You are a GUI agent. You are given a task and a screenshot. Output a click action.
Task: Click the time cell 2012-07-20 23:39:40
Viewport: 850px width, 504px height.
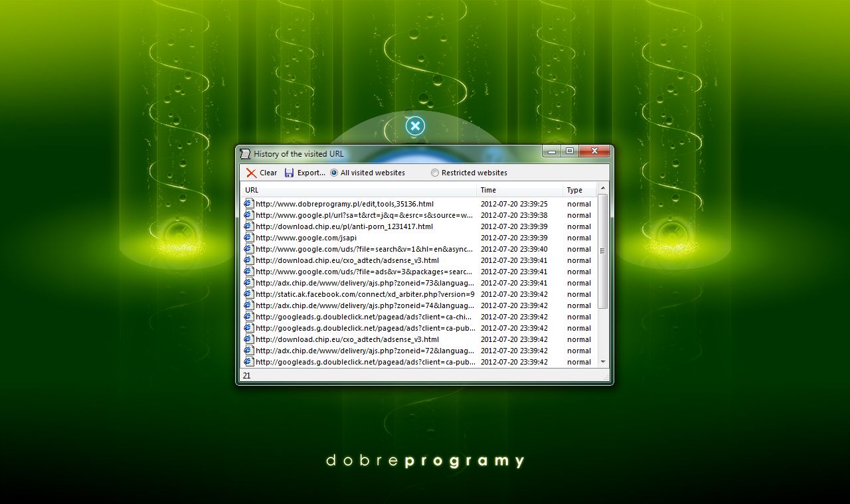coord(514,249)
